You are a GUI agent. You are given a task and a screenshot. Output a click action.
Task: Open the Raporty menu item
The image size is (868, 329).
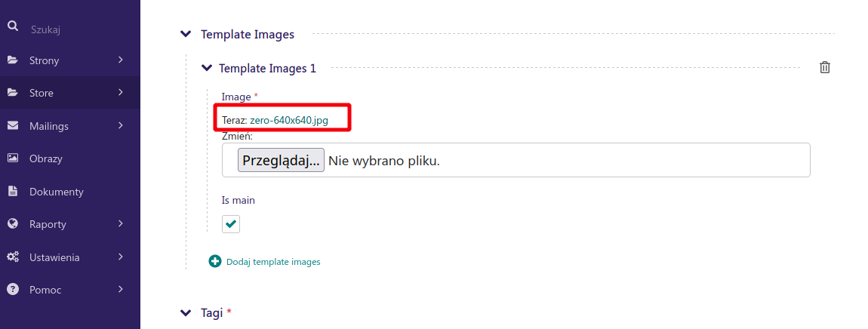[x=48, y=224]
